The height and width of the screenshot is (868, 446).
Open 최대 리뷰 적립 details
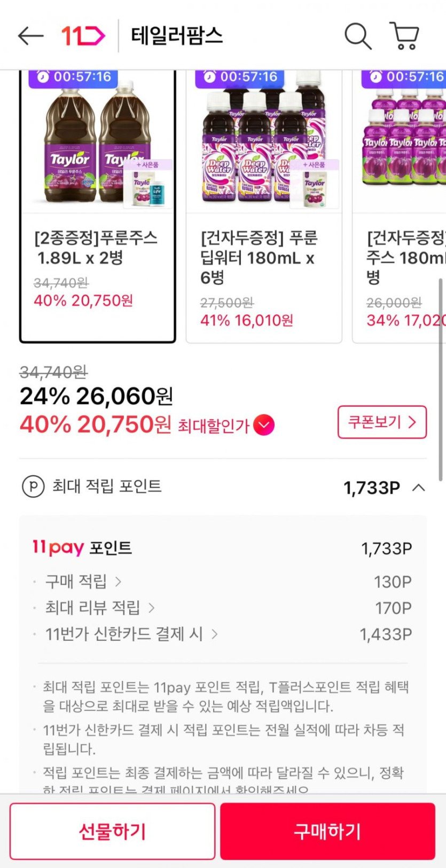click(151, 608)
